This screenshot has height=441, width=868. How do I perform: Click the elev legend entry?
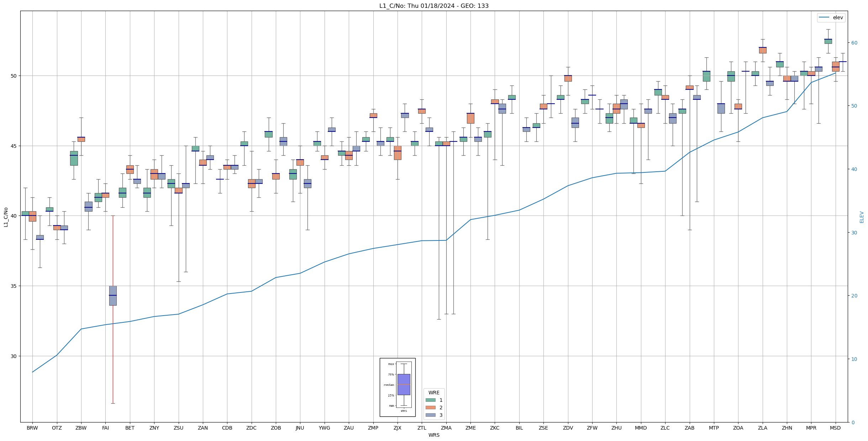(831, 17)
